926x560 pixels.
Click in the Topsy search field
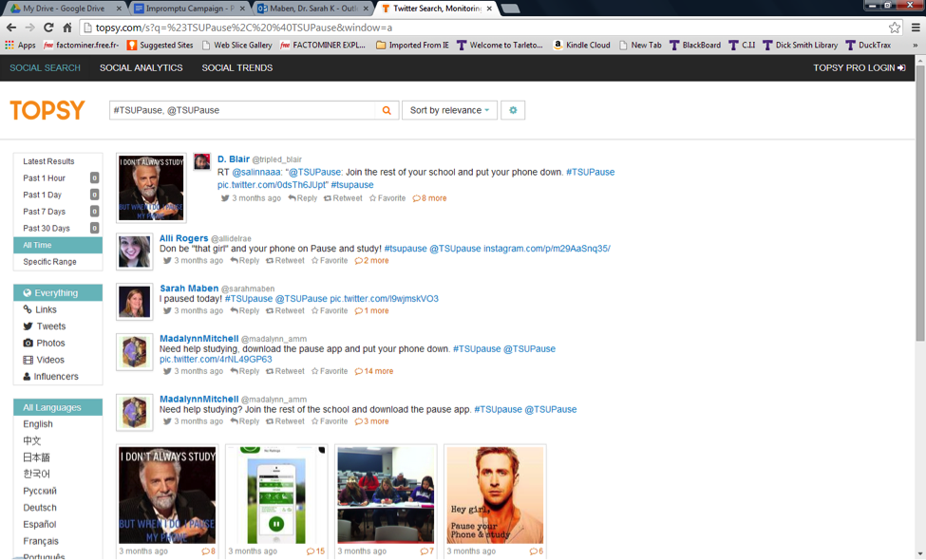pyautogui.click(x=242, y=110)
